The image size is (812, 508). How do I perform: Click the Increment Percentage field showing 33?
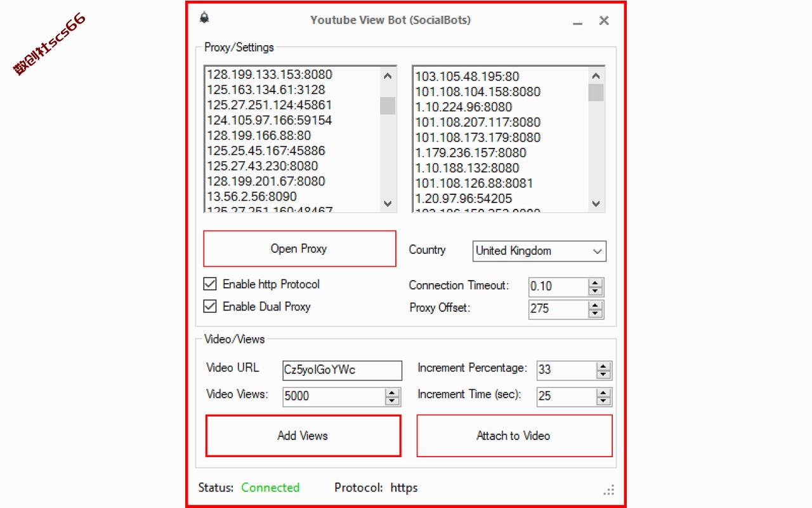pos(566,370)
